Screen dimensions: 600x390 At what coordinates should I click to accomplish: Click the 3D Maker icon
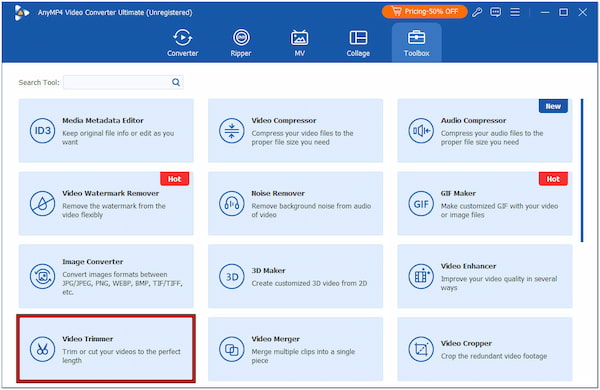click(x=232, y=276)
